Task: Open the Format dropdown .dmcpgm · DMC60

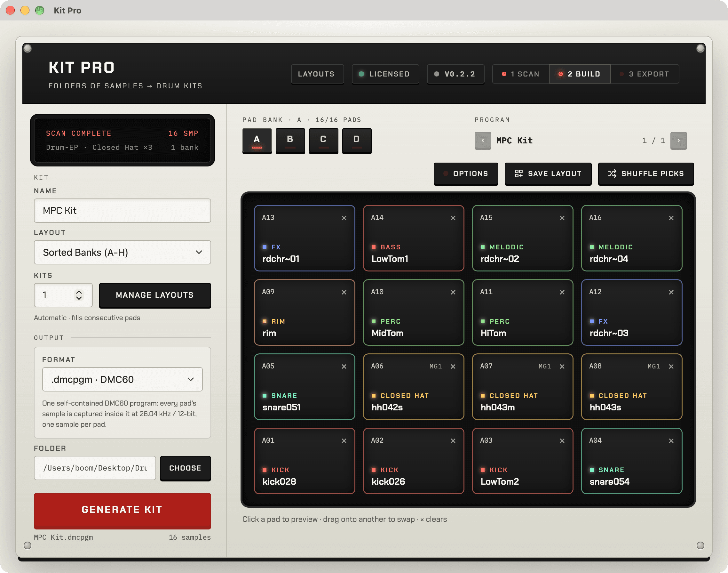Action: (122, 379)
